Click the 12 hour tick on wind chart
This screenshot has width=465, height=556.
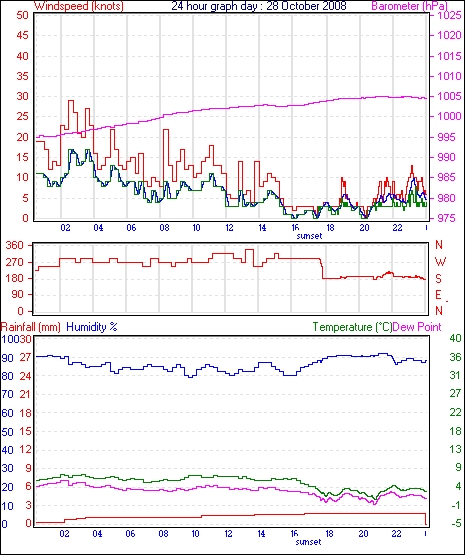tap(229, 228)
